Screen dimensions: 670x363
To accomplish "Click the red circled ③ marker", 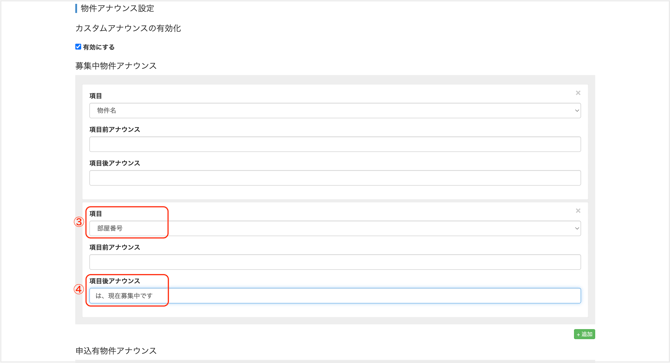I will pyautogui.click(x=79, y=222).
